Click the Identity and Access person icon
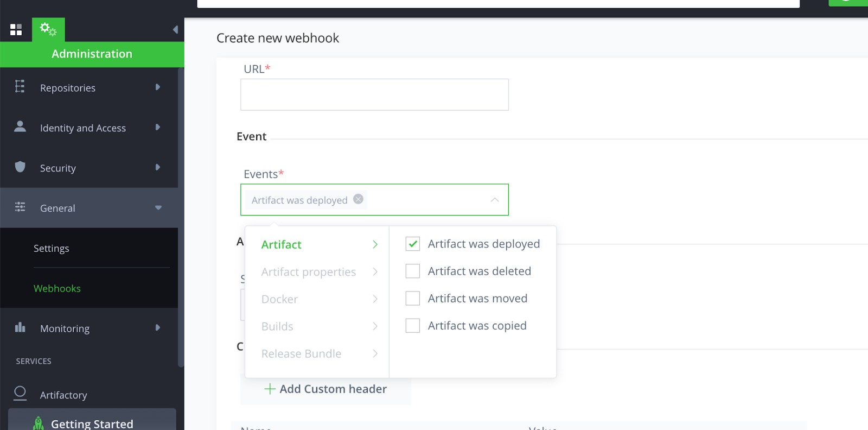This screenshot has width=868, height=430. pos(20,127)
